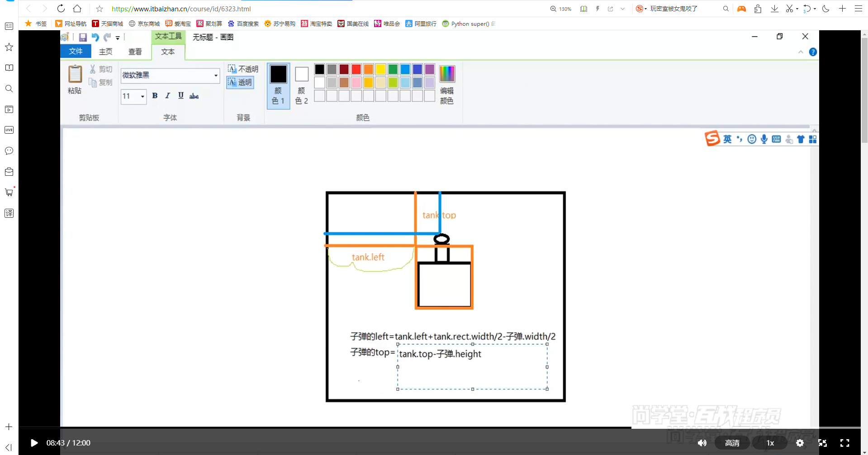Expand the font size 11 dropdown

142,96
